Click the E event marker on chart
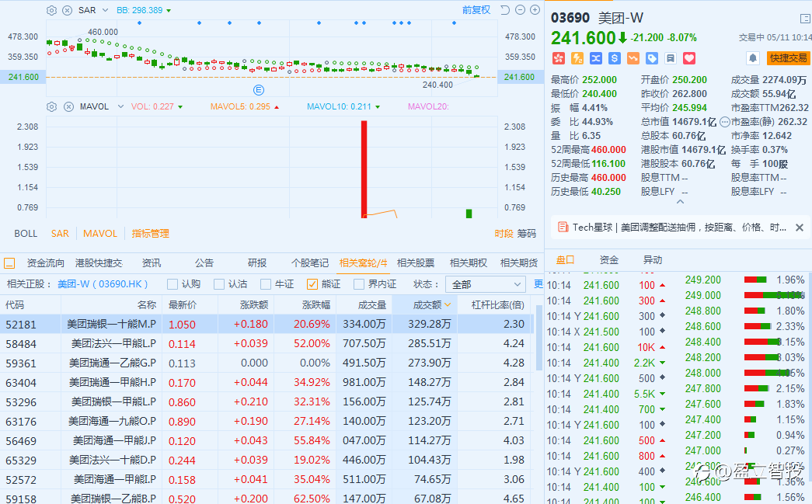This screenshot has width=812, height=504. 259,90
